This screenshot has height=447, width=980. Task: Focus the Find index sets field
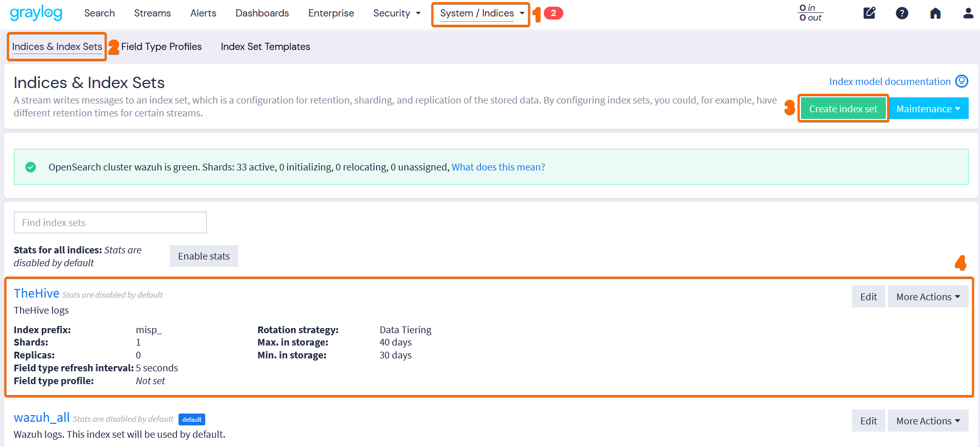click(110, 222)
